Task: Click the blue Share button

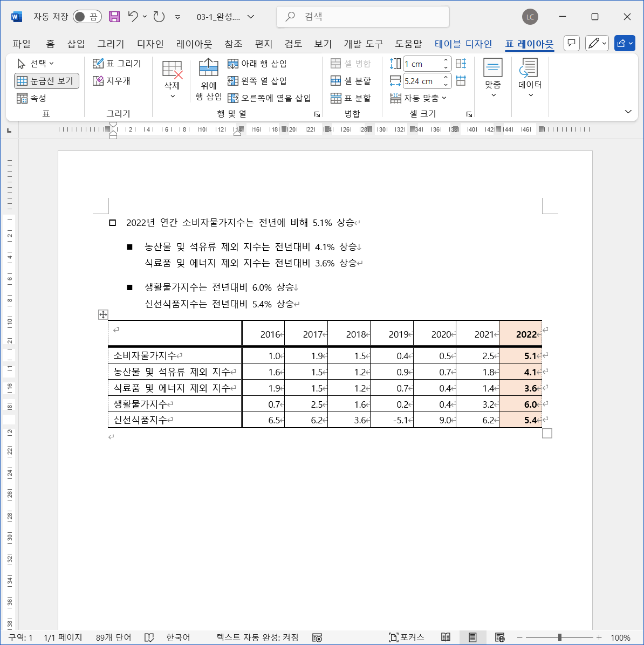Action: pos(624,43)
